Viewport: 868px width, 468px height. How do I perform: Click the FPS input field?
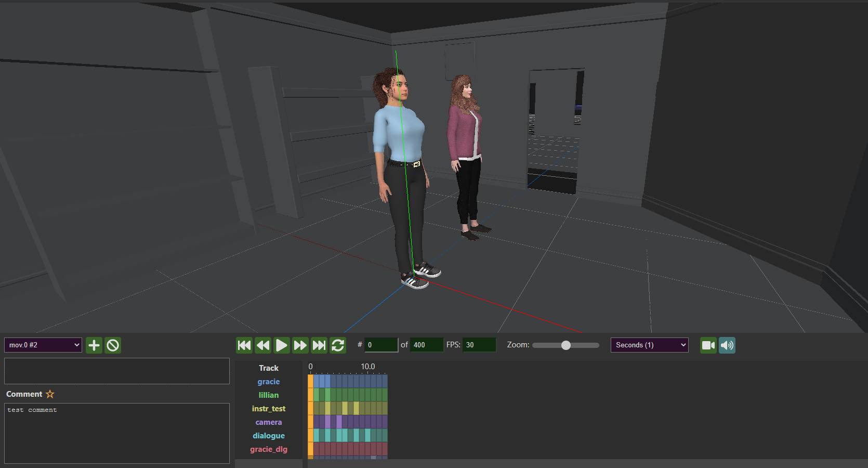479,345
